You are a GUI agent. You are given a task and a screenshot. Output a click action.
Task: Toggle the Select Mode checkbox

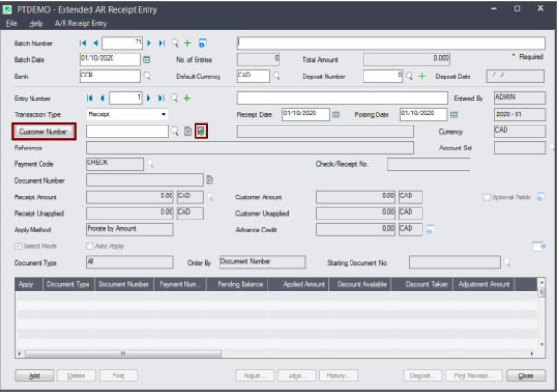click(18, 246)
